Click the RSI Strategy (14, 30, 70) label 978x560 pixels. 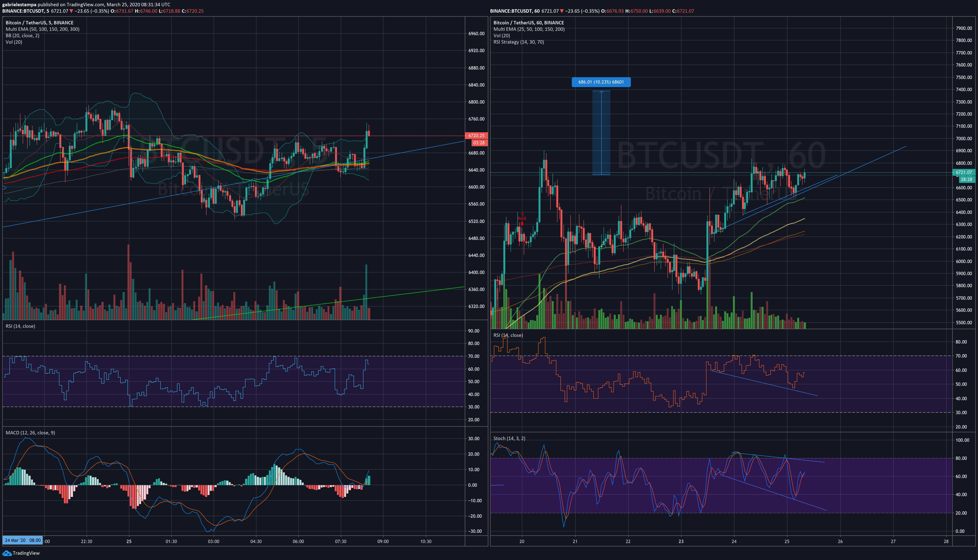point(518,42)
